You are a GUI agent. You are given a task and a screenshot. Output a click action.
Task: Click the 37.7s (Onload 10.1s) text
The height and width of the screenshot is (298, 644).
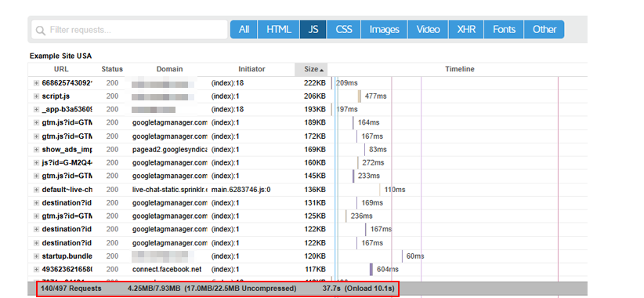(x=359, y=289)
